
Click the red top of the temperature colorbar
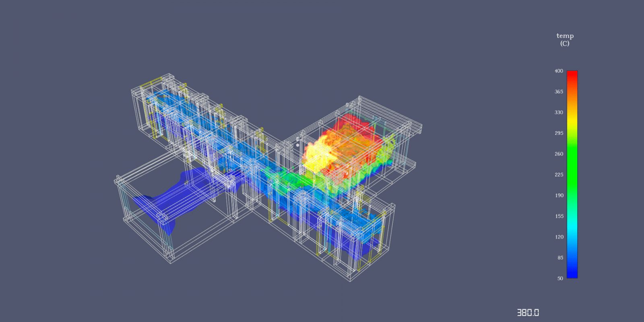pyautogui.click(x=572, y=75)
